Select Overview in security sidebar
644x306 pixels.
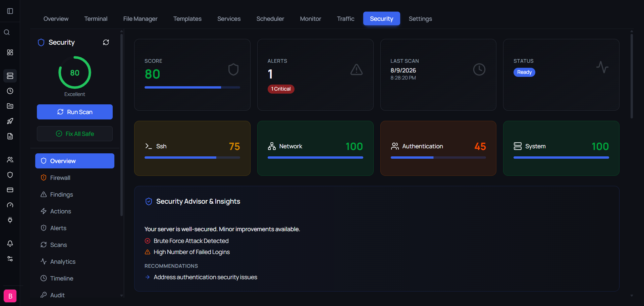coord(75,161)
